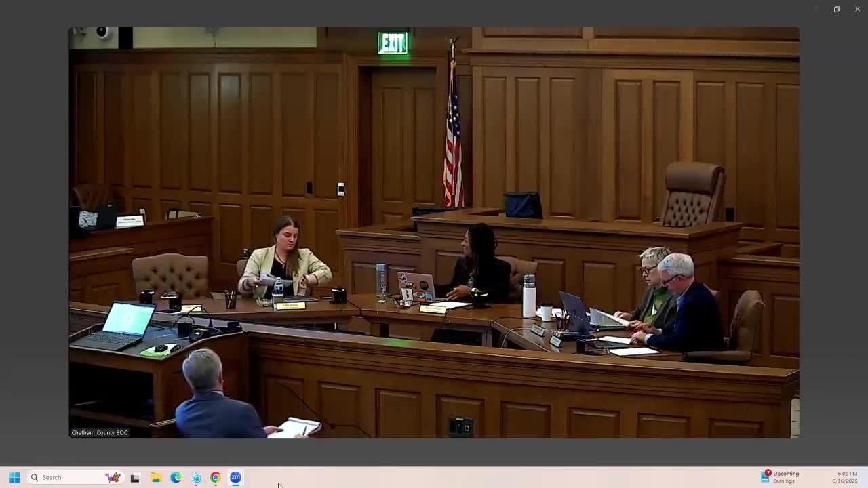Viewport: 868px width, 488px height.
Task: Close the window
Action: 857,9
